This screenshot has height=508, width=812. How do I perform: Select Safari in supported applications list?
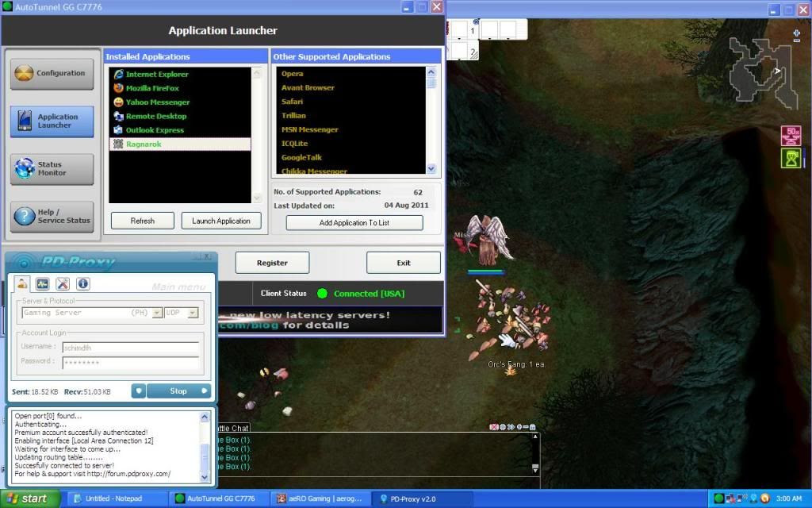coord(292,102)
